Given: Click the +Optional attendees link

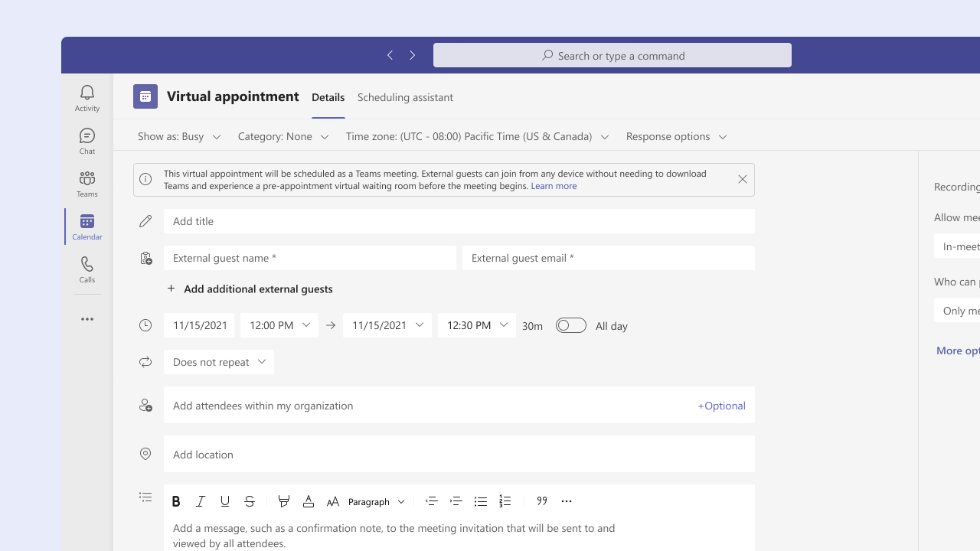Looking at the screenshot, I should 721,406.
